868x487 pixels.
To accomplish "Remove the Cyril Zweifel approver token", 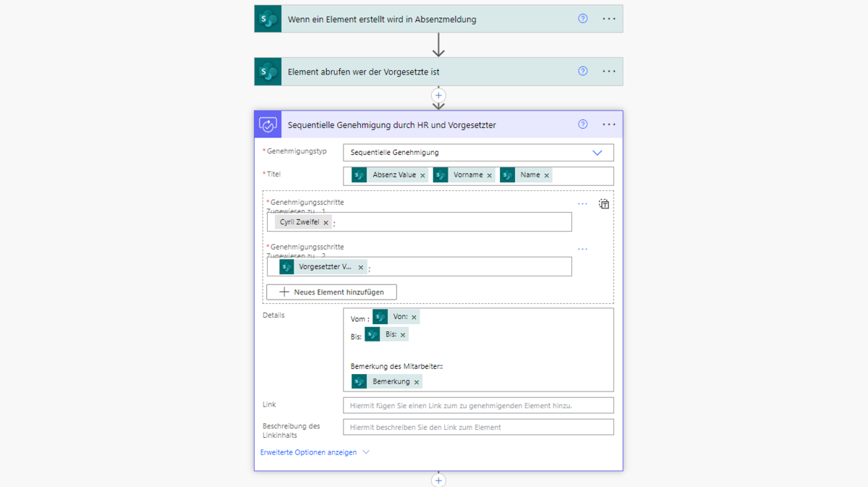I will tap(326, 223).
